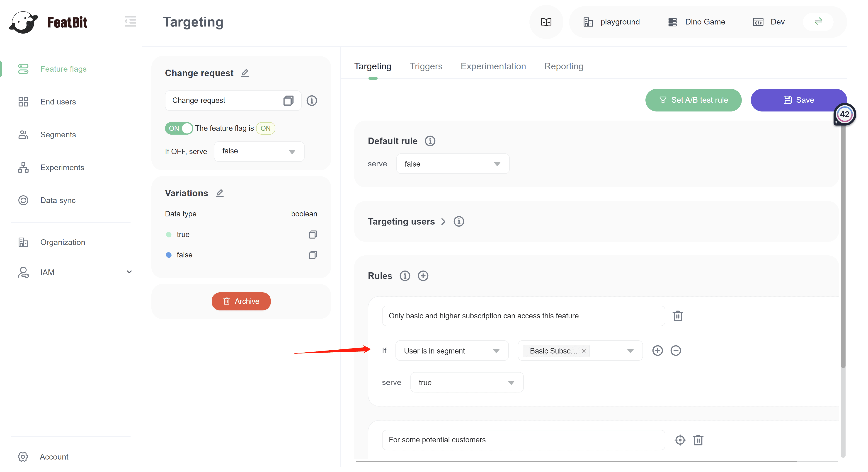Switch to the Triggers tab
This screenshot has height=472, width=868.
point(426,66)
